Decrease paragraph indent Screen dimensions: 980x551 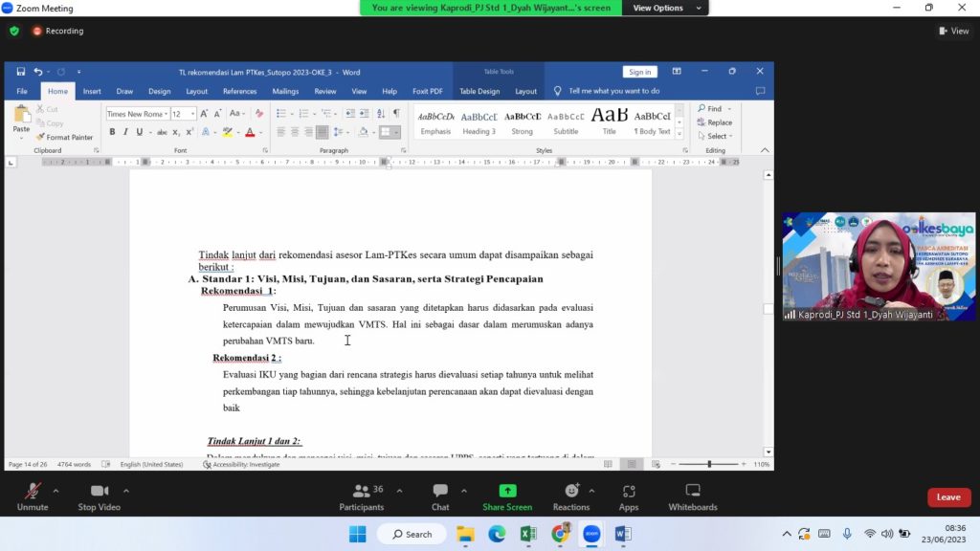click(350, 113)
